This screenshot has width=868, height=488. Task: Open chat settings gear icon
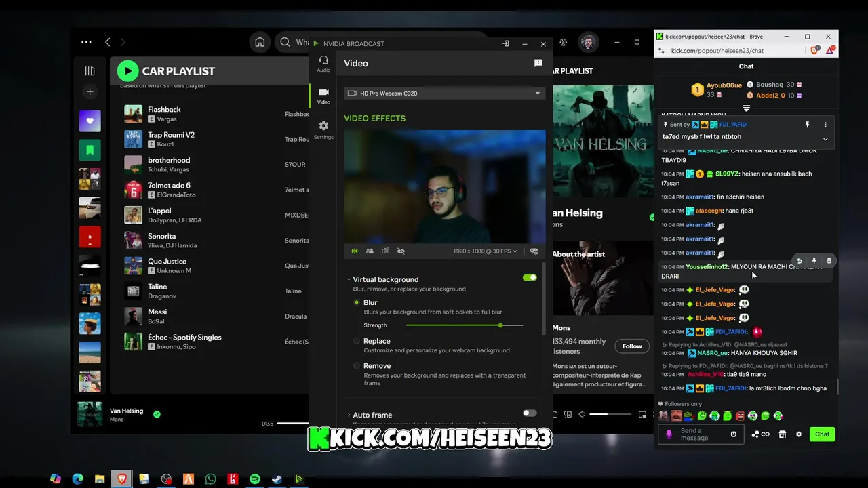pyautogui.click(x=799, y=434)
